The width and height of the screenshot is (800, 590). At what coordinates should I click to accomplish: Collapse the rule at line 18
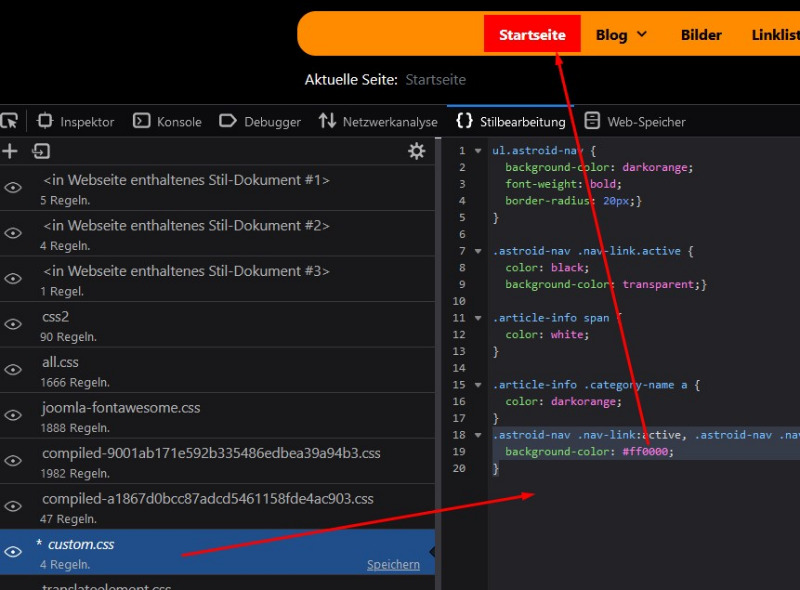(478, 435)
